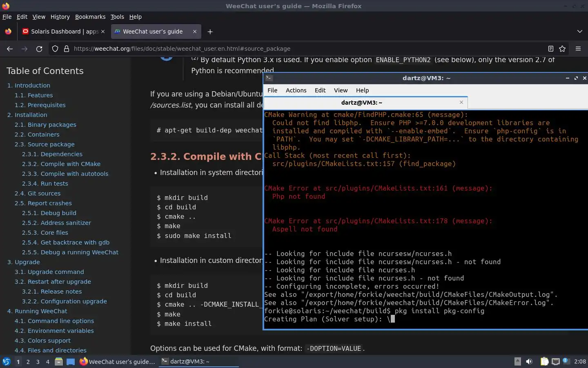Open the tracking protection shield icon

(x=55, y=49)
